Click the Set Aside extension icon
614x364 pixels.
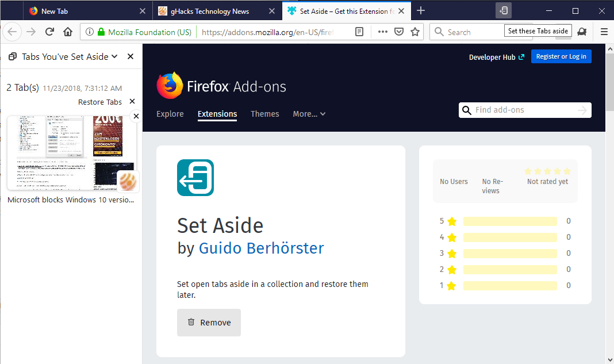pyautogui.click(x=195, y=178)
